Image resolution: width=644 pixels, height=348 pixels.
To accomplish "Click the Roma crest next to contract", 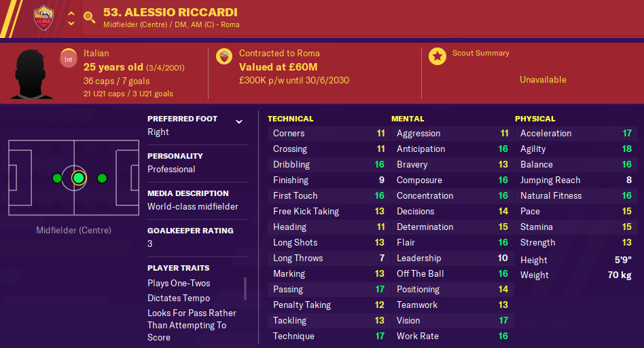I will pyautogui.click(x=224, y=56).
